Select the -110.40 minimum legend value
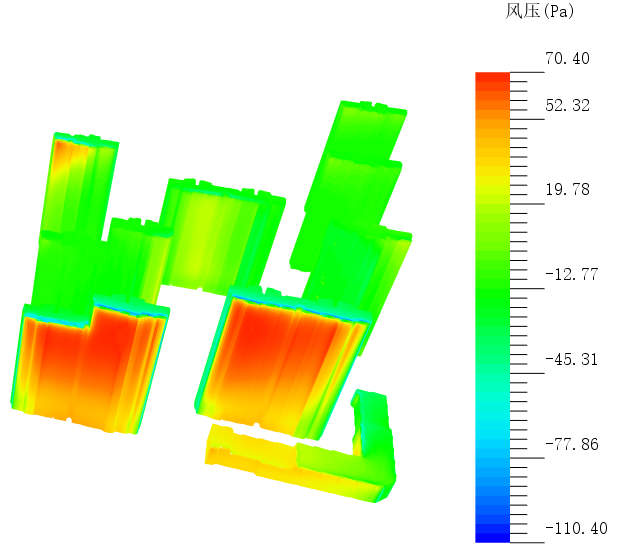Viewport: 617px width, 546px height. tap(576, 528)
